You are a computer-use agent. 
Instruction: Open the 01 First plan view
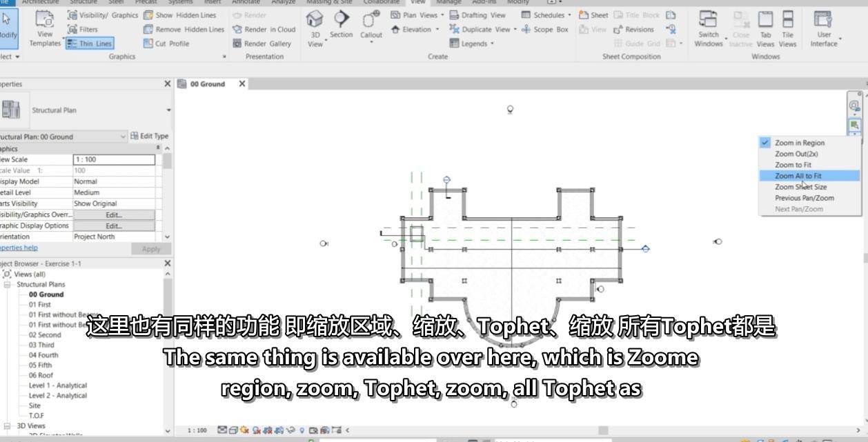(39, 305)
